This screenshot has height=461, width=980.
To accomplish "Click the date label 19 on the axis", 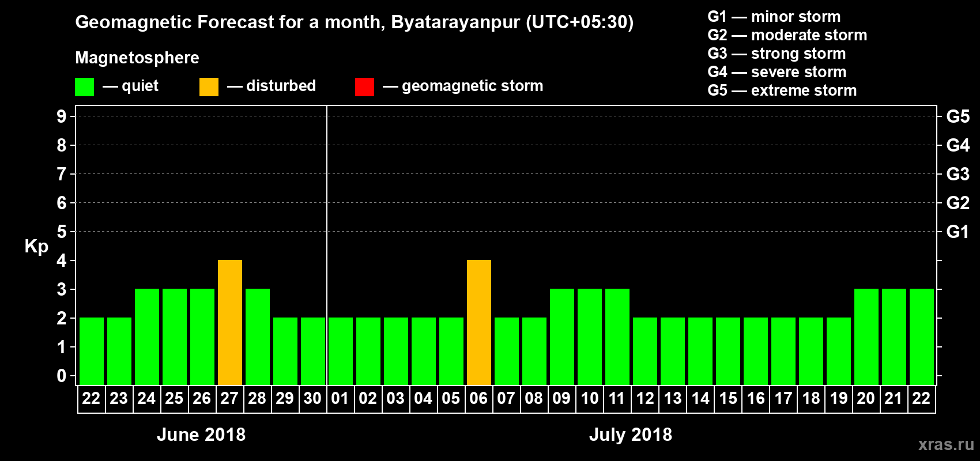I will (x=838, y=398).
